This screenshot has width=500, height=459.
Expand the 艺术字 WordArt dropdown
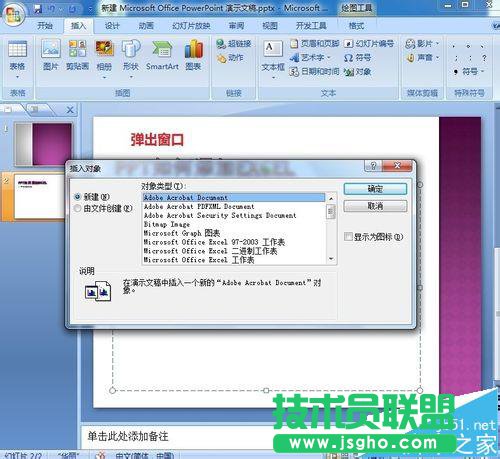[x=329, y=58]
